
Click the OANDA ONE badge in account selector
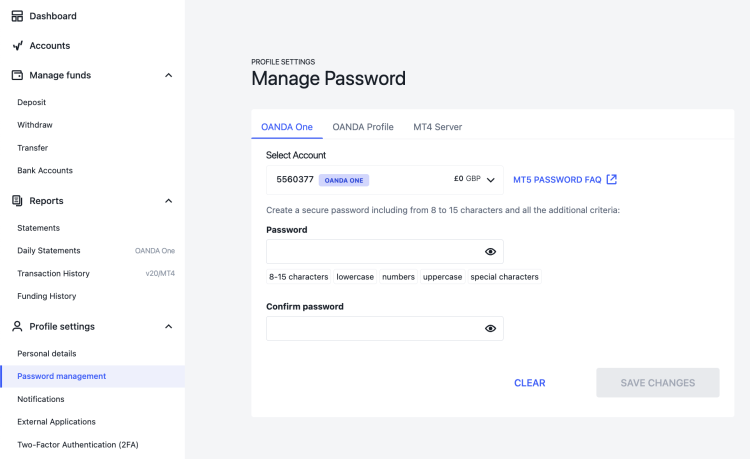pos(344,180)
